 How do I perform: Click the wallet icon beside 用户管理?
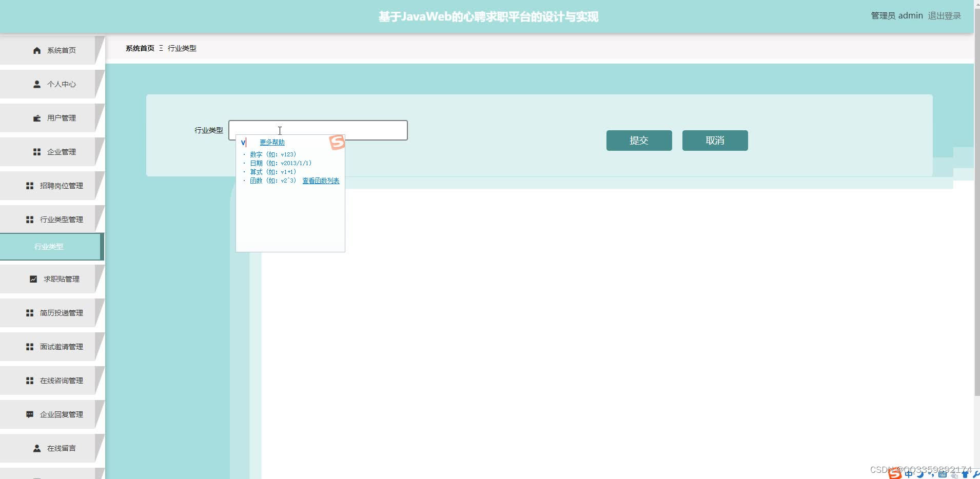(37, 118)
